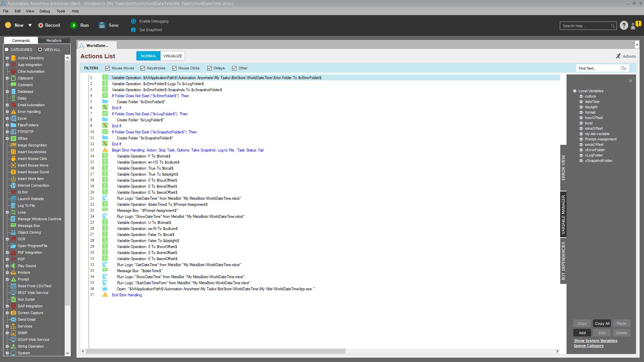Click the green Run play icon
Viewport: 644px width, 362px height.
pos(73,25)
